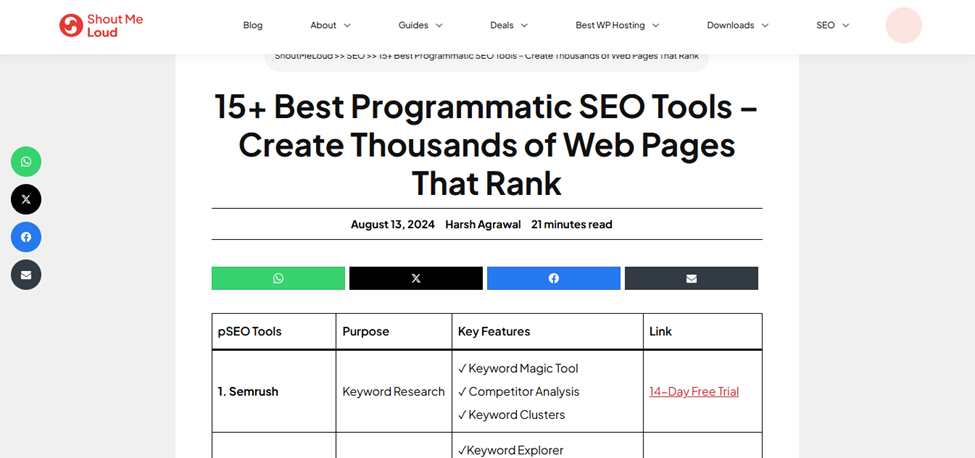This screenshot has height=458, width=975.
Task: Click the article title heading
Action: (x=487, y=145)
